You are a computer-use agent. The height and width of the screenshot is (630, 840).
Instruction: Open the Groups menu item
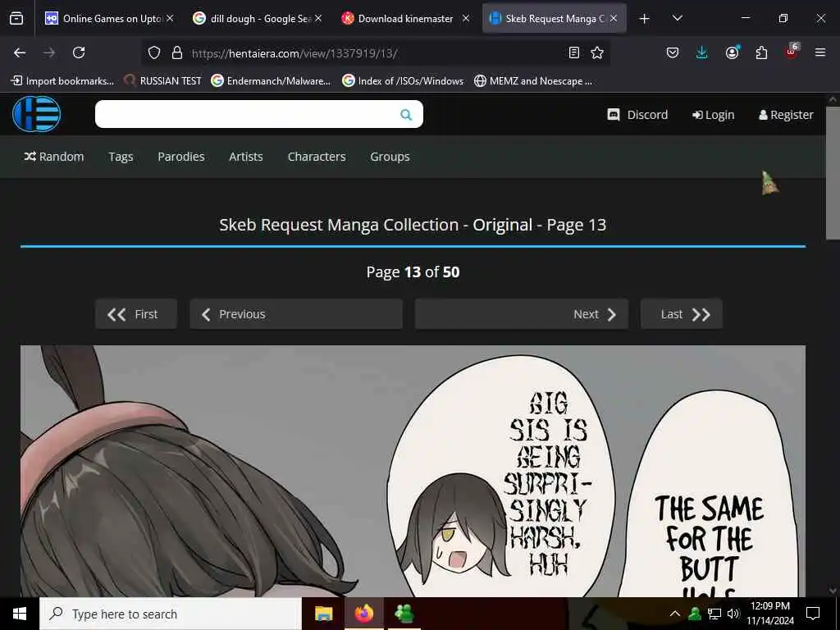coord(390,157)
